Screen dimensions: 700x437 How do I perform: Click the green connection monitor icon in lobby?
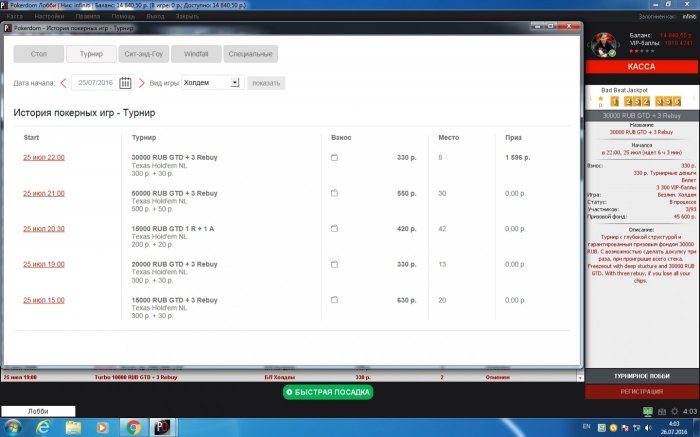point(648,411)
